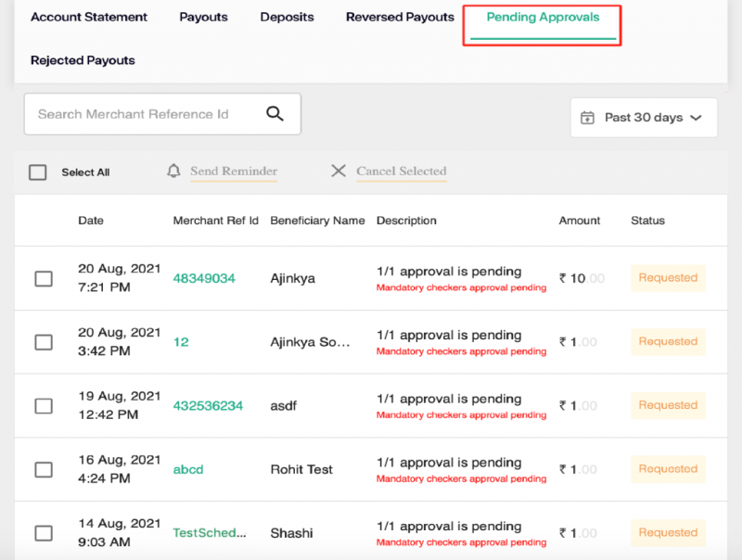Click the Amount column header
The height and width of the screenshot is (560, 742).
tap(579, 221)
